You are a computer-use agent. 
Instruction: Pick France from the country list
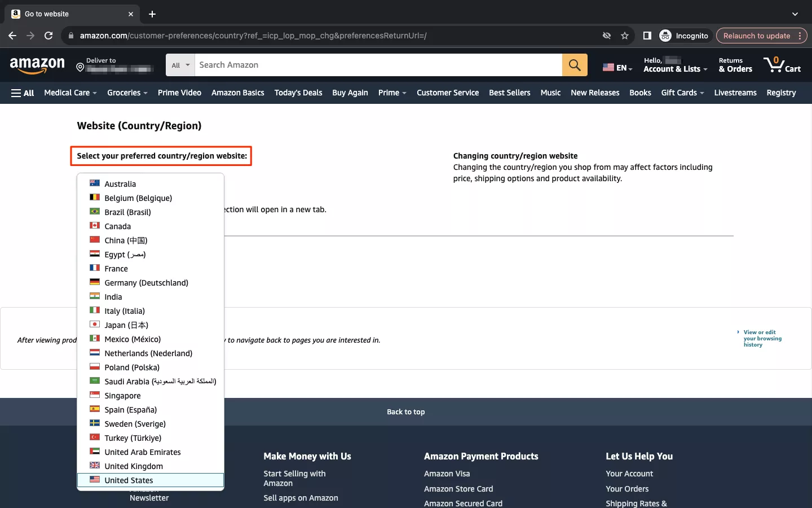tap(151, 269)
